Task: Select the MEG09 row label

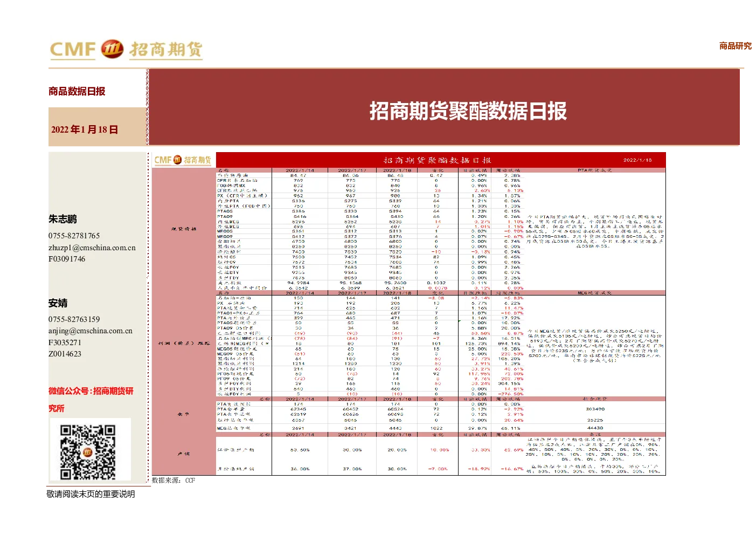Action: pyautogui.click(x=225, y=237)
